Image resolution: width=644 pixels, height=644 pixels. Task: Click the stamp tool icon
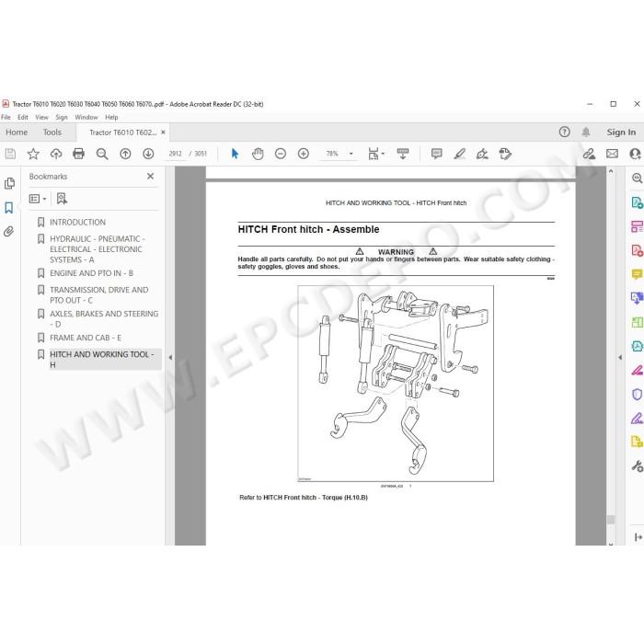click(x=505, y=154)
